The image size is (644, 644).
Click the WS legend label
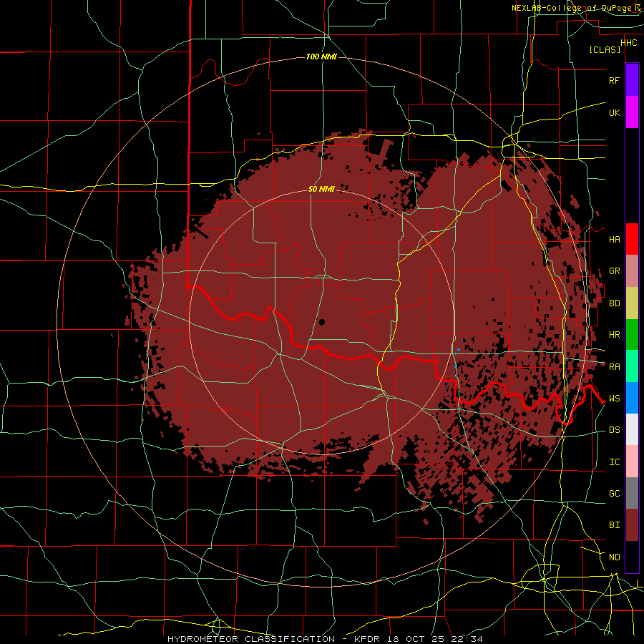(x=614, y=399)
